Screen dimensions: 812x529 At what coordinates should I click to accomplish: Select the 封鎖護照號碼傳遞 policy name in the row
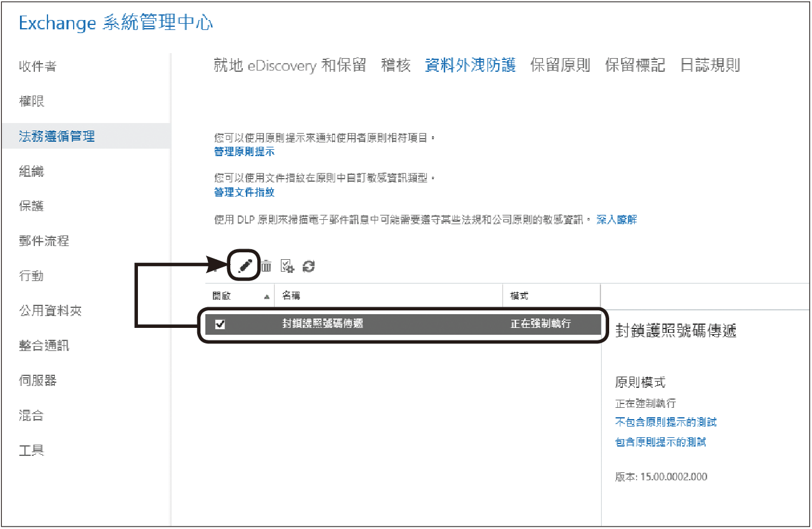pos(322,324)
